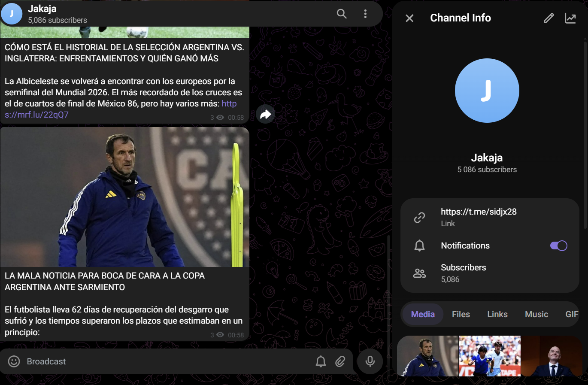
Task: Close the Channel Info panel
Action: (409, 18)
